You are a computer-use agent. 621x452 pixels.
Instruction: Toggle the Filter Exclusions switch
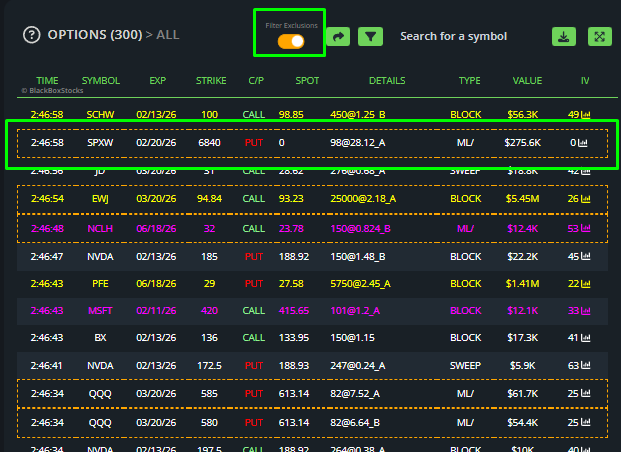pos(291,41)
